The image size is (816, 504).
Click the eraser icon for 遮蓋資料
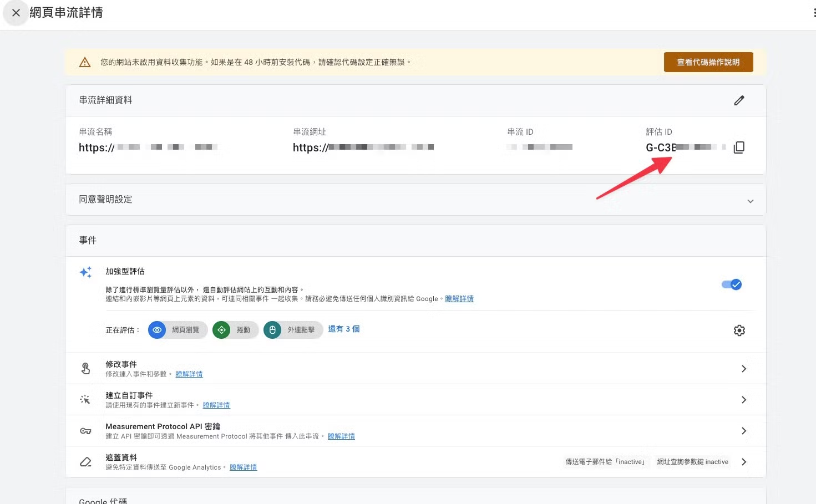(x=85, y=462)
